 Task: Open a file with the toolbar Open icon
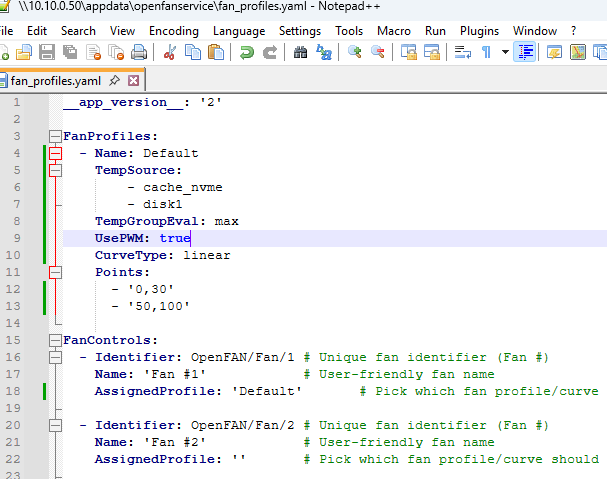[x=24, y=52]
